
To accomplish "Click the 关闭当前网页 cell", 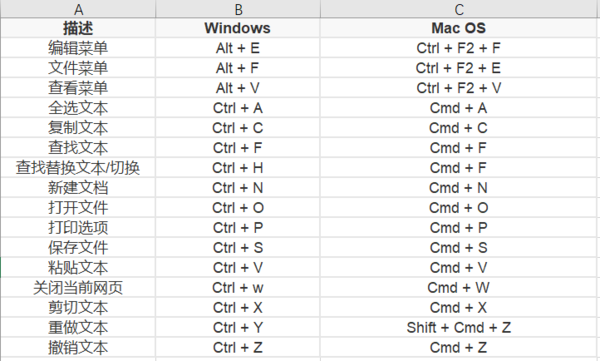I will click(x=78, y=287).
